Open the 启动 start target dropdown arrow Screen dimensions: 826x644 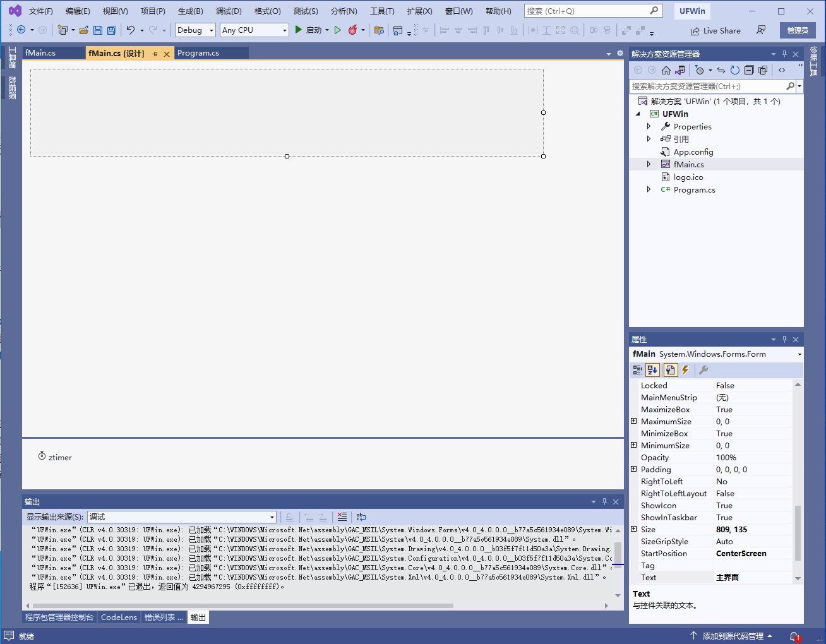[327, 30]
